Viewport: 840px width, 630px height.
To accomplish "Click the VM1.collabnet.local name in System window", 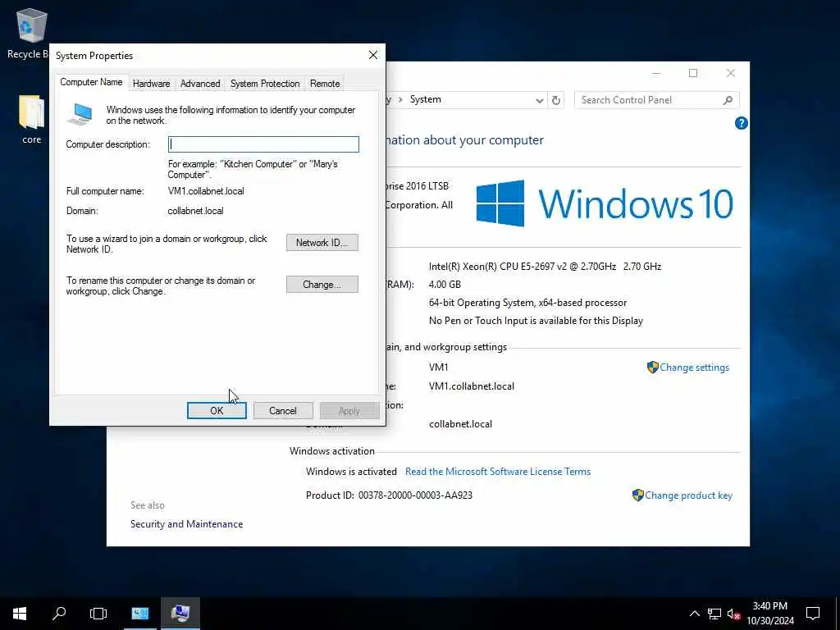I will pos(472,386).
